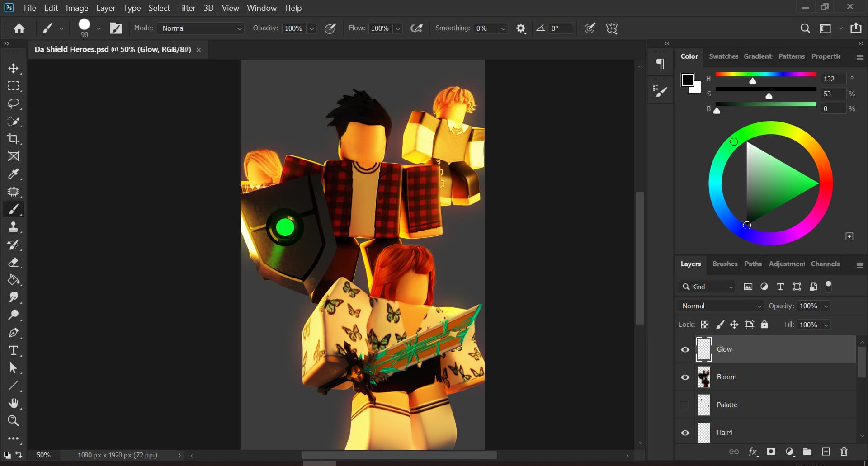Expand the layer Kind filter dropdown
Image resolution: width=868 pixels, height=466 pixels.
[707, 287]
